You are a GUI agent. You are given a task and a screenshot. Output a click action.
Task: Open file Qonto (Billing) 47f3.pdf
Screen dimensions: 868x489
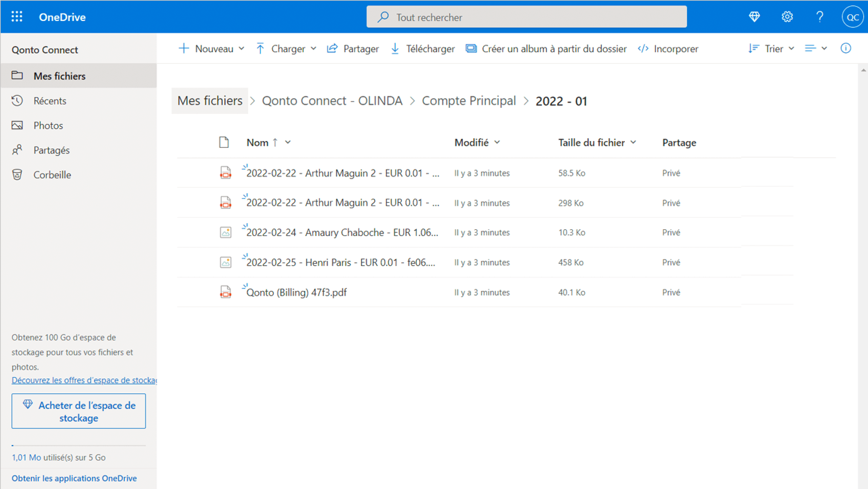pos(296,292)
